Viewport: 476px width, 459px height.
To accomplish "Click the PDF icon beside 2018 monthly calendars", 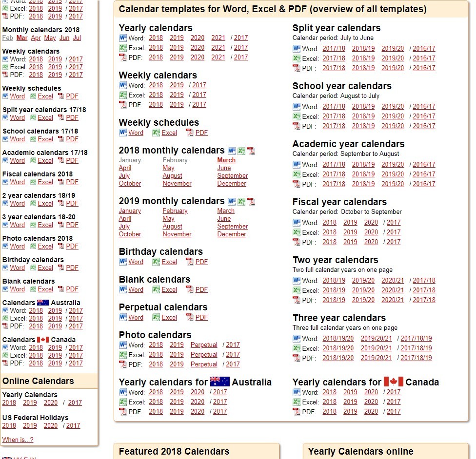I will pyautogui.click(x=251, y=151).
